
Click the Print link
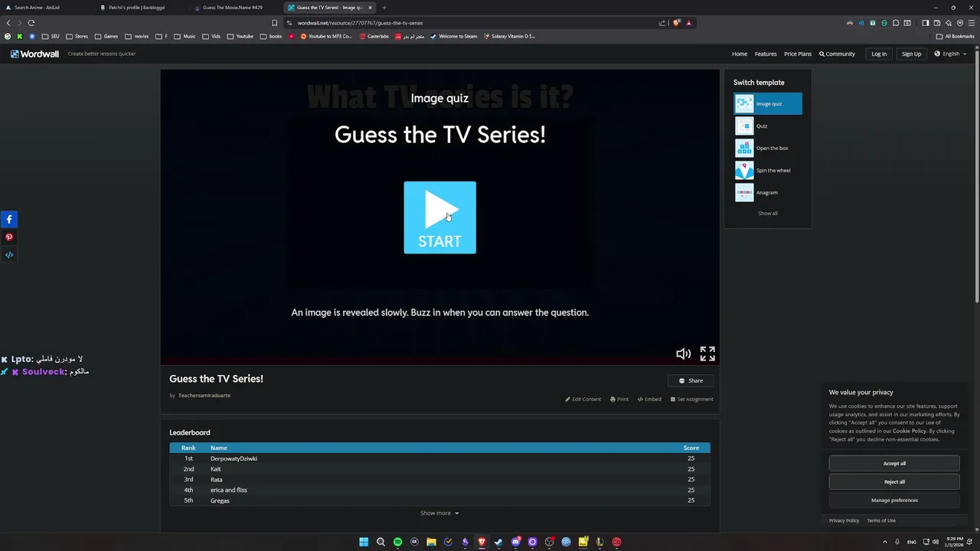[x=619, y=399]
